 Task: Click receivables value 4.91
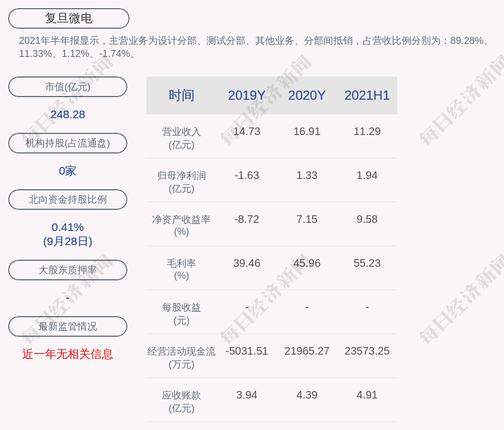click(x=367, y=395)
